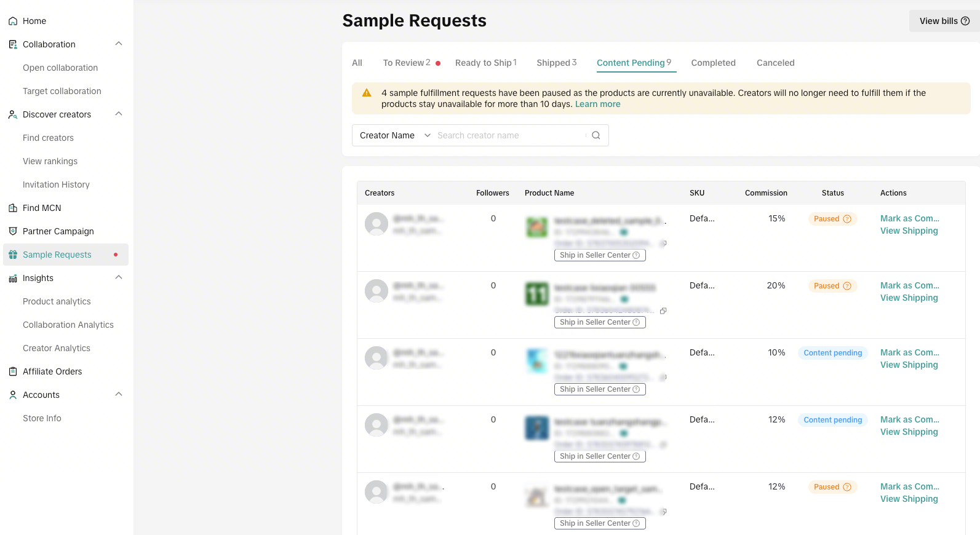980x535 pixels.
Task: Click the Learn more link in warning
Action: (x=597, y=104)
